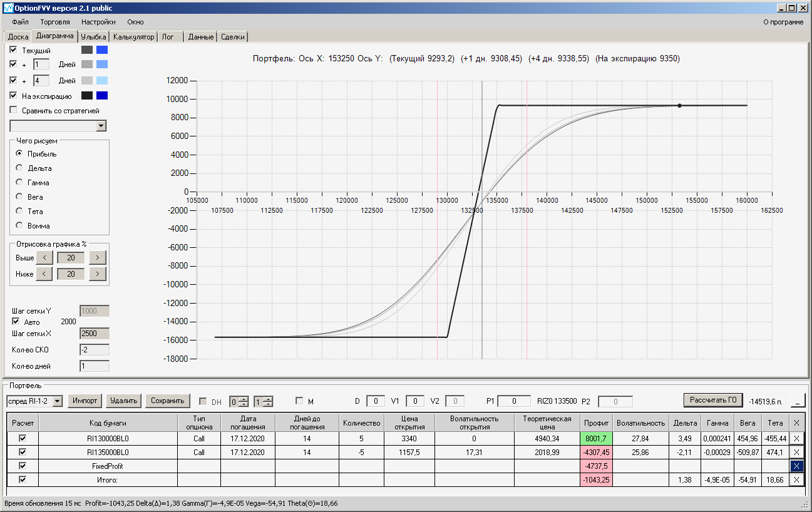Toggle the Текущий checkbox
The width and height of the screenshot is (812, 512).
point(14,49)
